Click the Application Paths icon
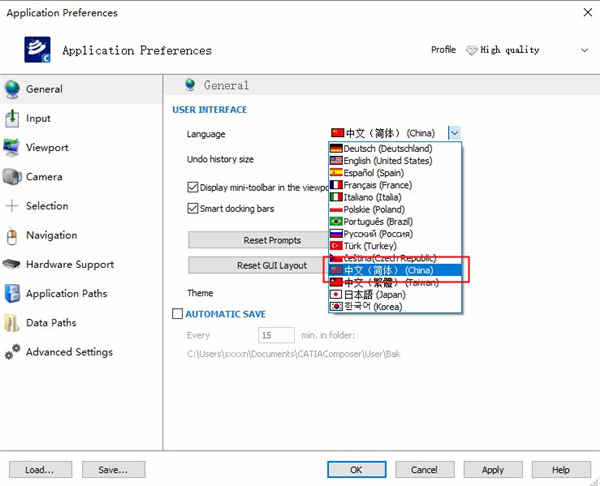 [x=12, y=294]
